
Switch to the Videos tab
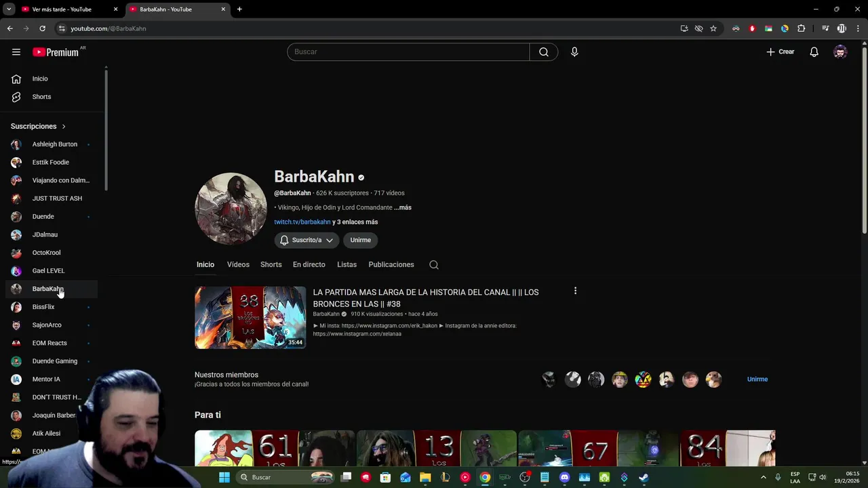click(x=238, y=265)
